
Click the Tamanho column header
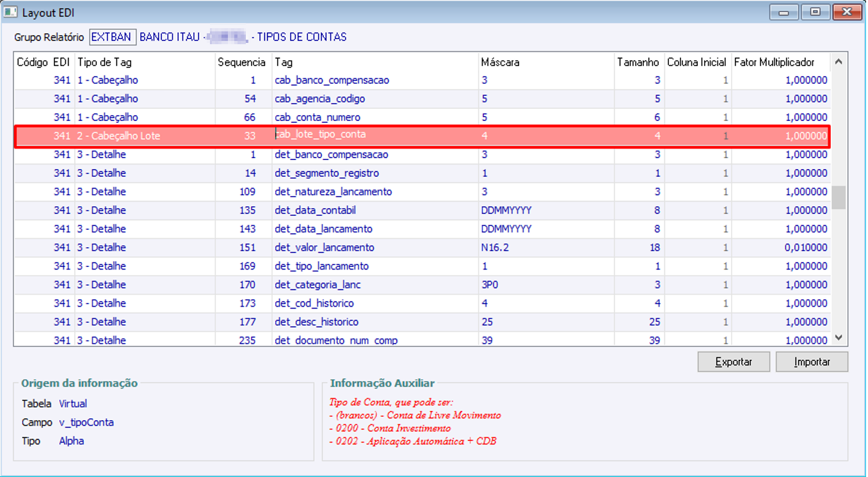[x=639, y=62]
